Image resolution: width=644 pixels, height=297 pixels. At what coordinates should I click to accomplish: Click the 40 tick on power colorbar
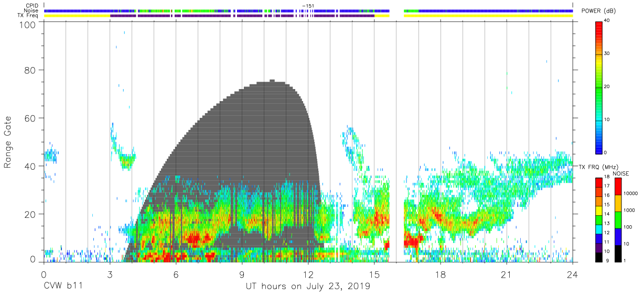[x=607, y=21]
